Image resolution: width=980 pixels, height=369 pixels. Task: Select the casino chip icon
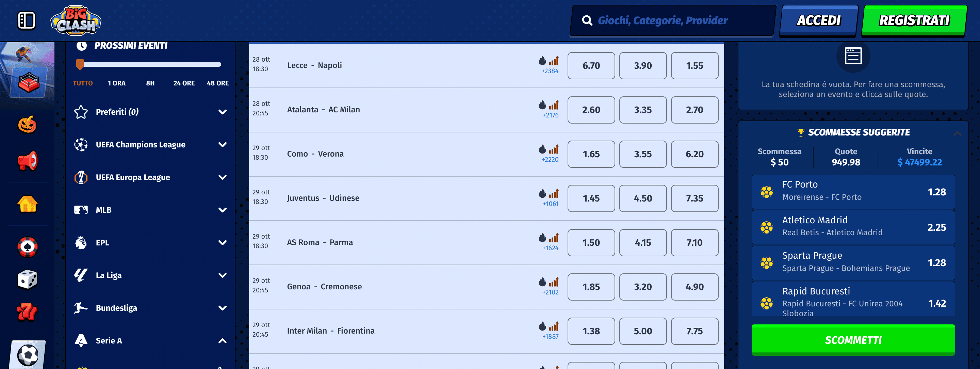pyautogui.click(x=27, y=247)
